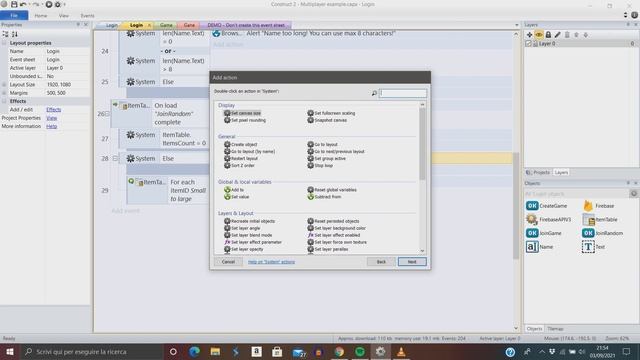This screenshot has height=360, width=640.
Task: Click the Save icon in quick access toolbar
Action: pos(14,4)
